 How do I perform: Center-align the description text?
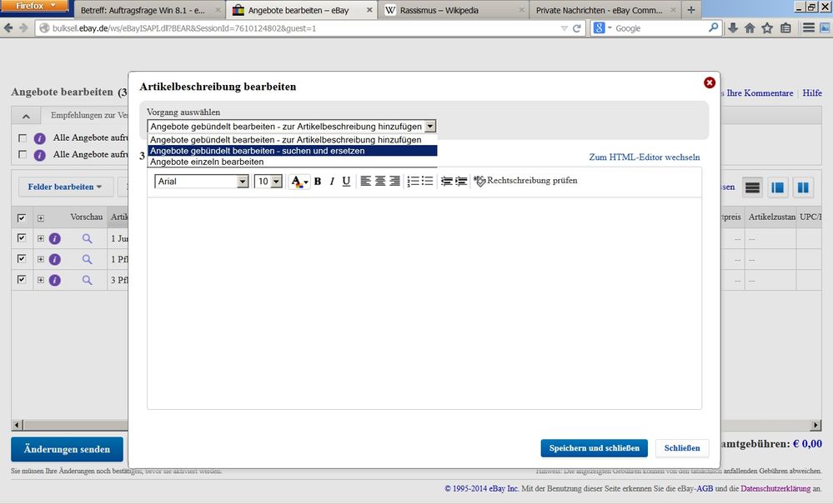380,182
